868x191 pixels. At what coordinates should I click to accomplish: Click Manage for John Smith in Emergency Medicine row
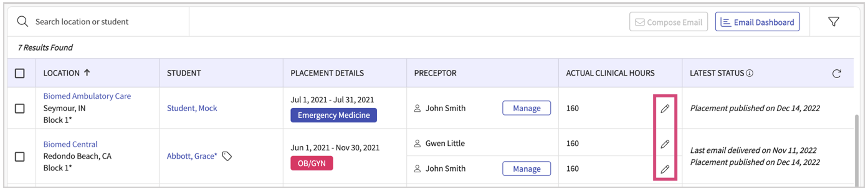pyautogui.click(x=526, y=108)
